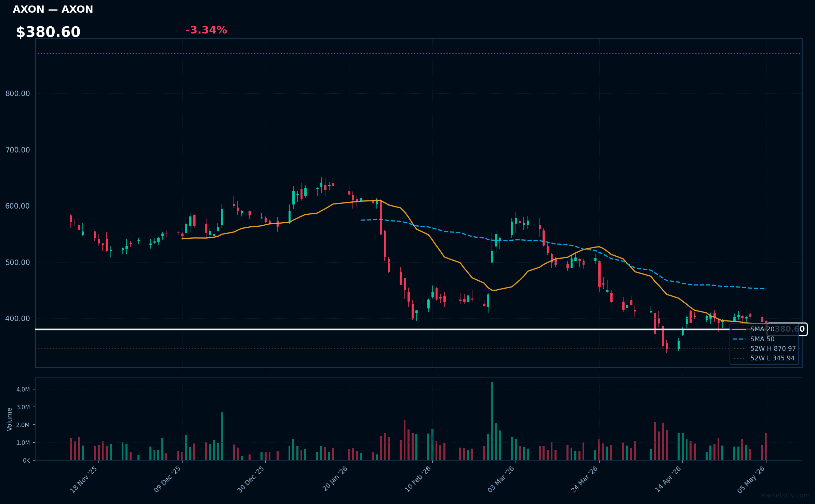Click the 30 Dec '25 date label

point(251,479)
